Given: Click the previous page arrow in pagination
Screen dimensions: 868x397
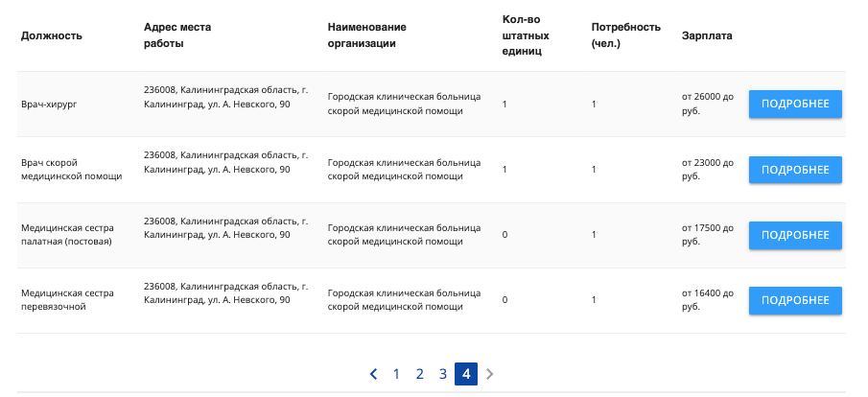Looking at the screenshot, I should pos(373,374).
